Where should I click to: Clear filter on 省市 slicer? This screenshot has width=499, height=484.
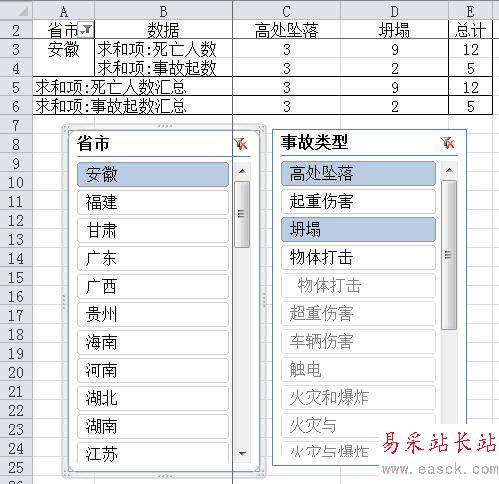(x=241, y=144)
